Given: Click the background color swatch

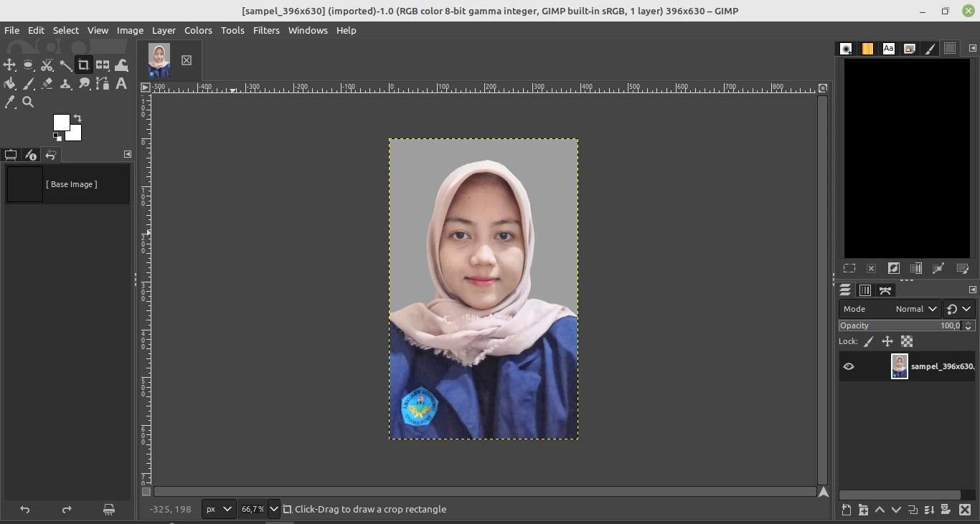Looking at the screenshot, I should (x=75, y=134).
